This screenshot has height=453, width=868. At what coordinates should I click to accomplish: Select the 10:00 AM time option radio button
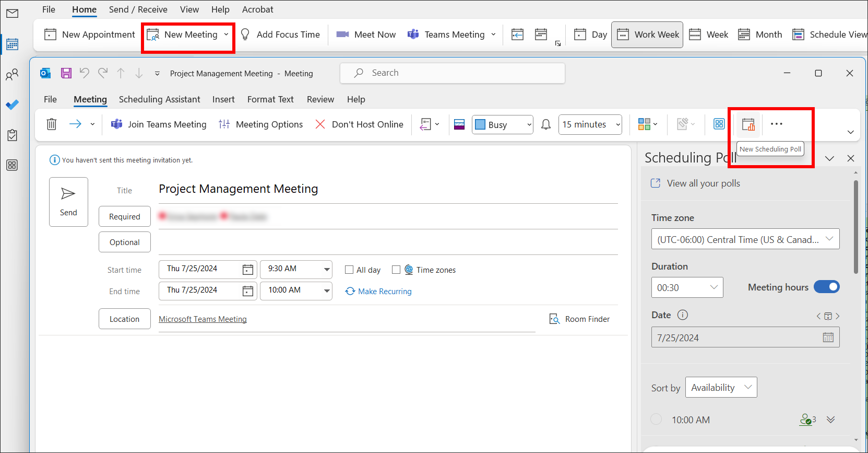(x=656, y=419)
